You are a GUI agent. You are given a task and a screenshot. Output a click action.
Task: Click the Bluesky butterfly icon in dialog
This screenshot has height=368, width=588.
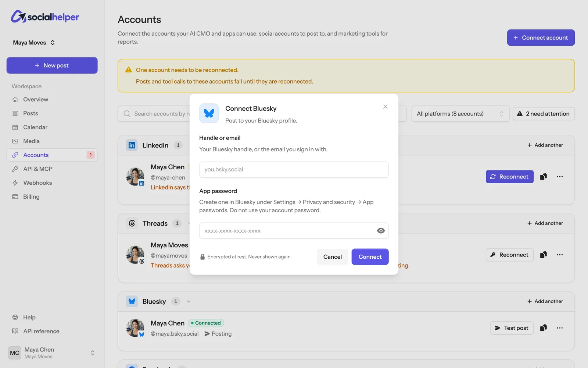(x=209, y=113)
